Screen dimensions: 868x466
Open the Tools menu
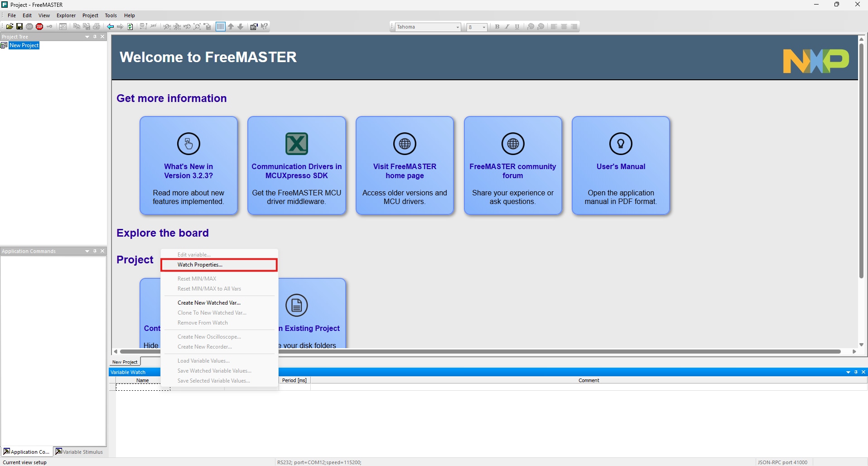point(111,15)
